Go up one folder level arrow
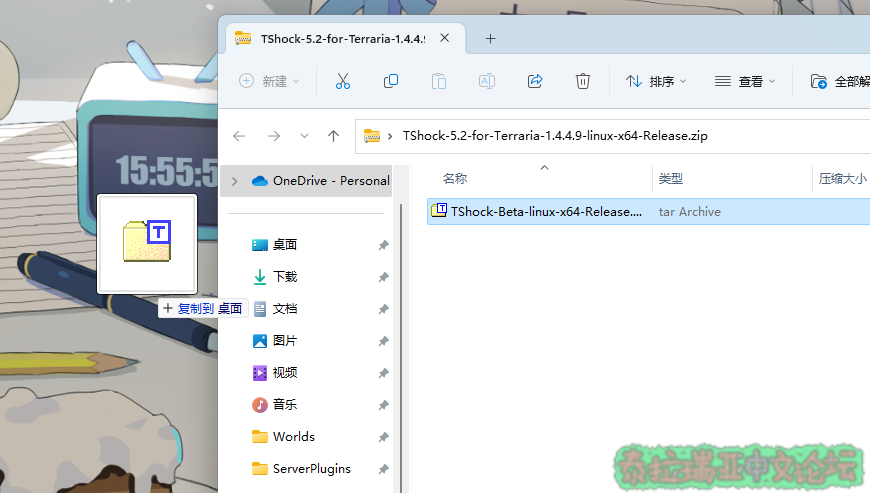Viewport: 870px width, 493px height. (x=333, y=136)
